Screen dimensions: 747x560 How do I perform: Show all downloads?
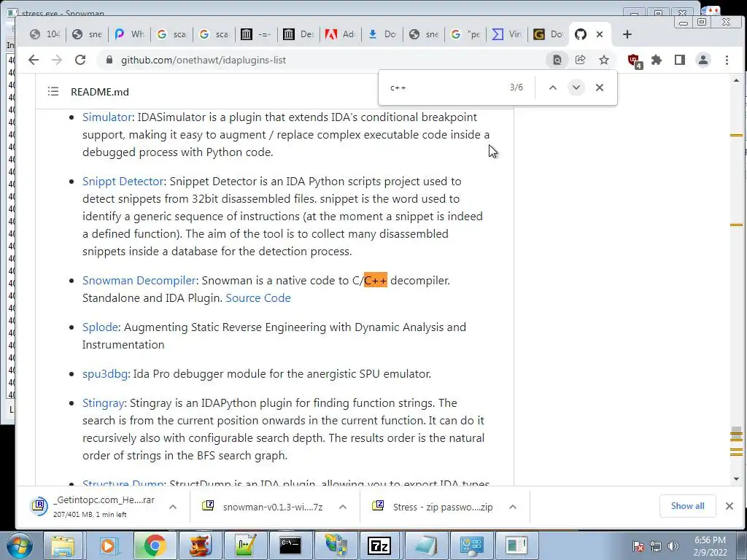coord(687,506)
